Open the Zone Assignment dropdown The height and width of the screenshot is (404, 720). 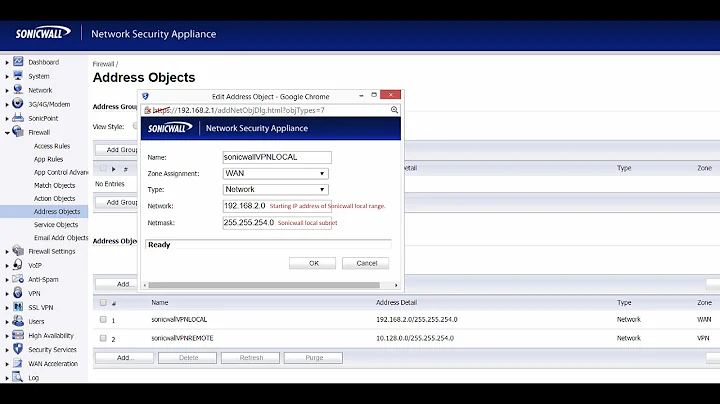(276, 174)
